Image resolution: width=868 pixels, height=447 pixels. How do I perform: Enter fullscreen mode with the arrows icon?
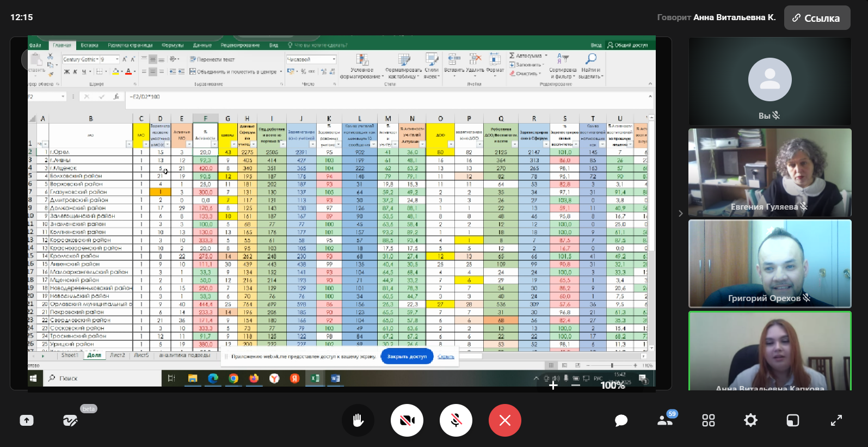(x=836, y=420)
